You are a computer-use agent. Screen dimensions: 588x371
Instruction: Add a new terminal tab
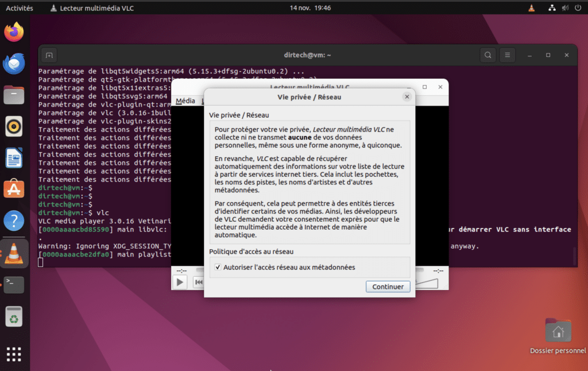49,56
